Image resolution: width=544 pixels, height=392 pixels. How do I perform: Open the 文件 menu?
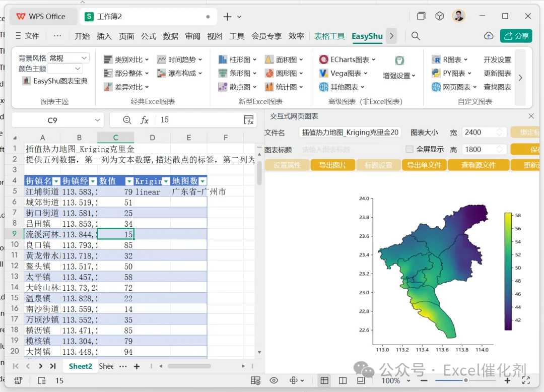click(27, 36)
